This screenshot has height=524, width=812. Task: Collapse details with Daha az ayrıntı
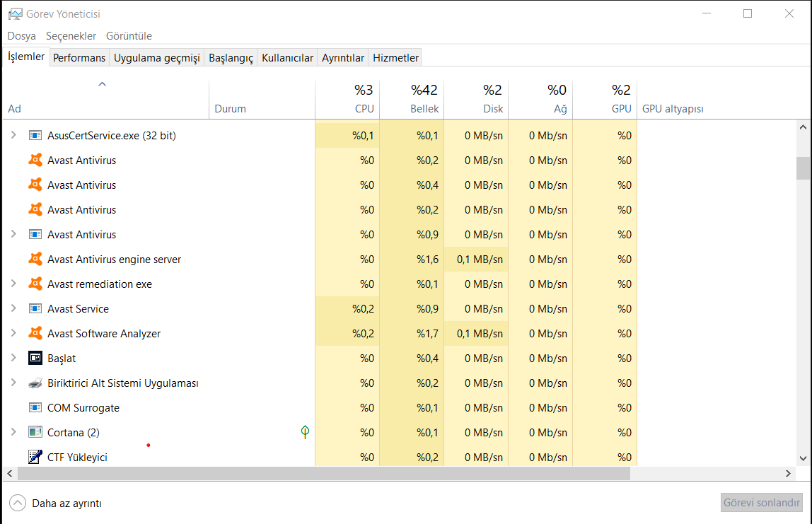[x=56, y=503]
